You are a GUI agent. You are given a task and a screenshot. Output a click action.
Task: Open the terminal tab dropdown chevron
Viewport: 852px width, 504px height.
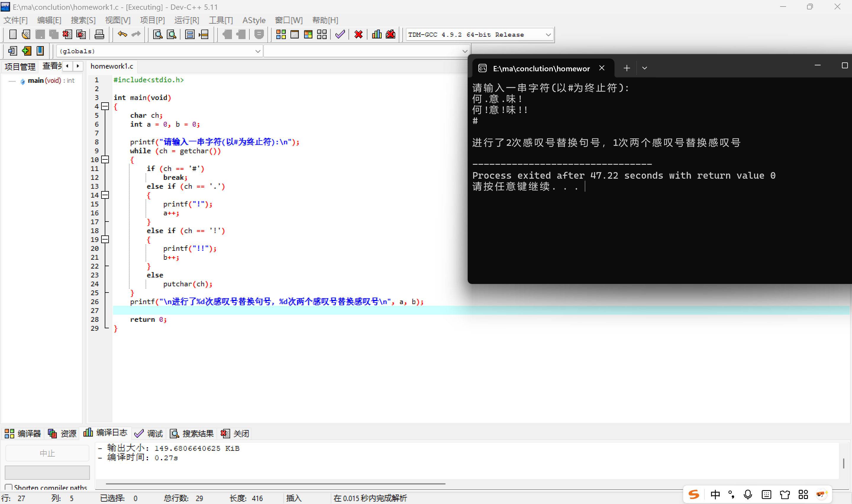(x=644, y=68)
